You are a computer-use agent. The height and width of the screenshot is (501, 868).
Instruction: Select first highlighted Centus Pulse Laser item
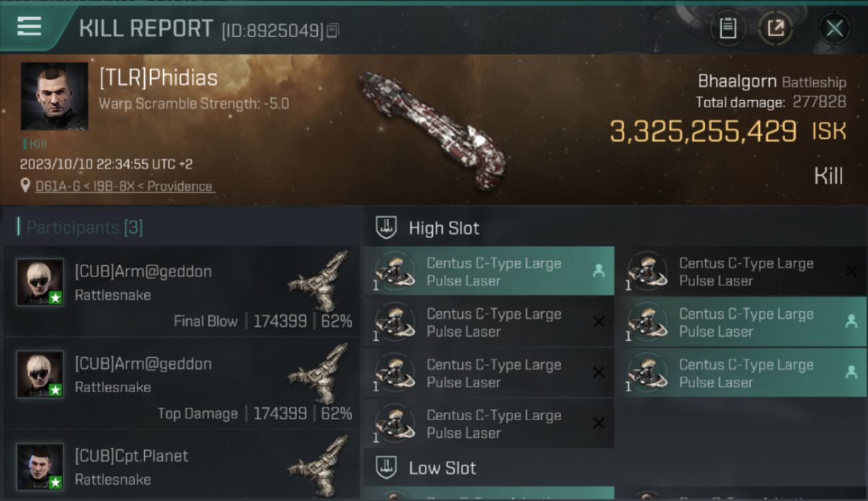pos(489,272)
